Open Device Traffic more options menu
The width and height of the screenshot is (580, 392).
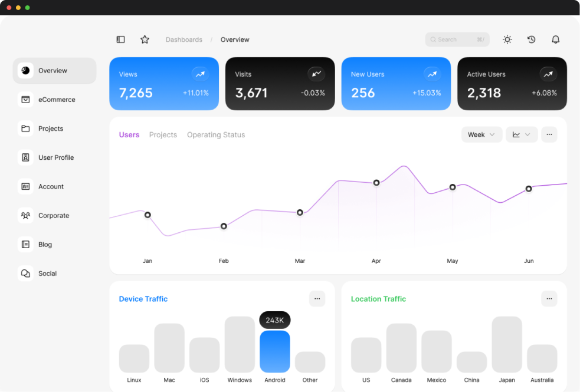(317, 299)
